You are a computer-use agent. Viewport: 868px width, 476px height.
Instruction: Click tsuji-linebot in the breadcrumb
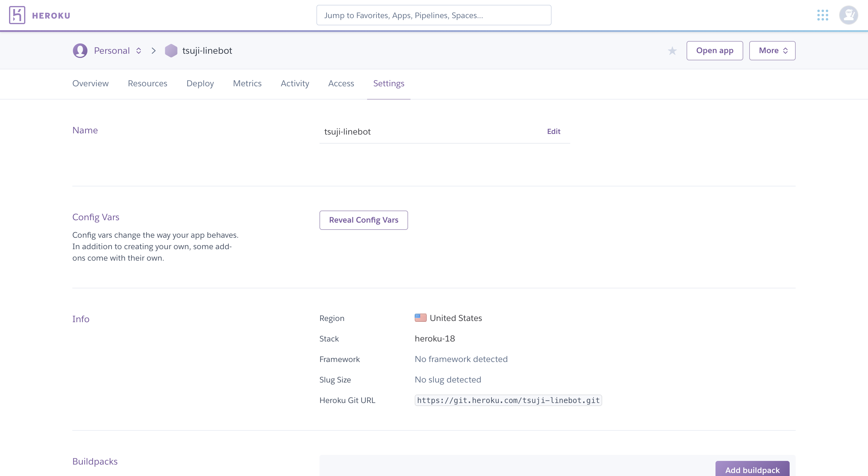click(x=207, y=51)
